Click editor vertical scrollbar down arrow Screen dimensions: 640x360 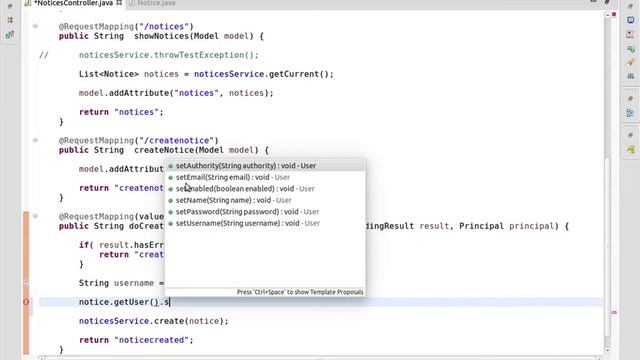click(607, 350)
